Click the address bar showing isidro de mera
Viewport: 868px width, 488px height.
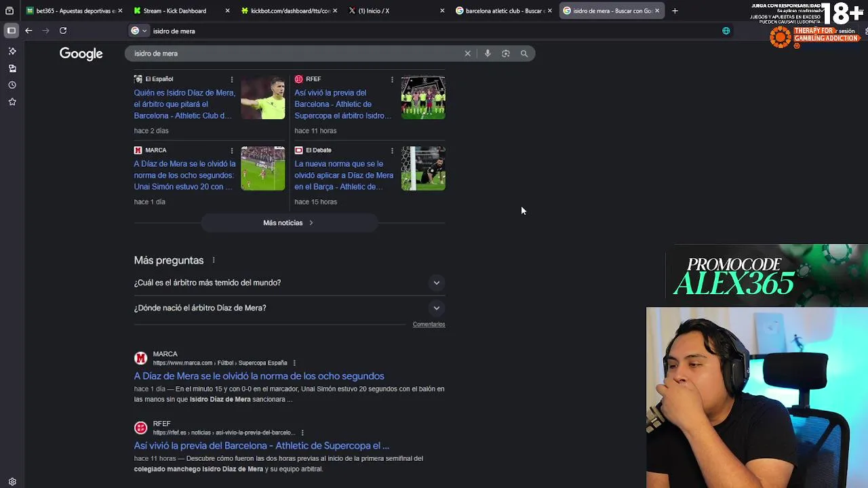tap(434, 31)
